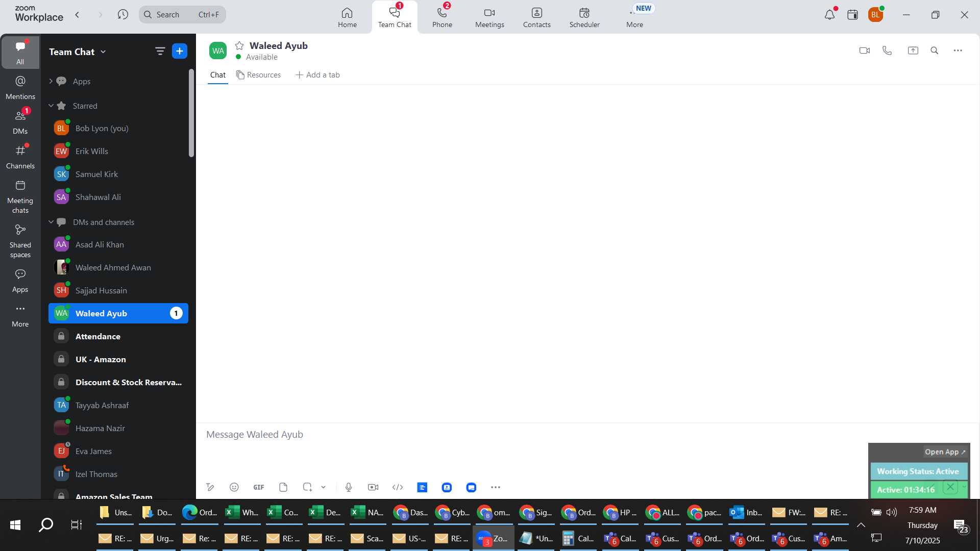Open Meetings in top navigation
980x551 pixels.
click(489, 17)
